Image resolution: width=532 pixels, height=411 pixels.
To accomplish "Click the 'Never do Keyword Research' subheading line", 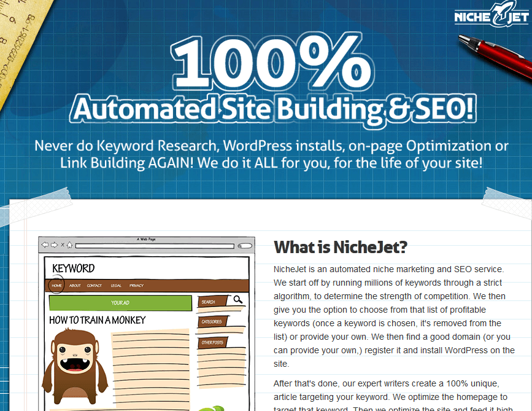I will coord(271,146).
